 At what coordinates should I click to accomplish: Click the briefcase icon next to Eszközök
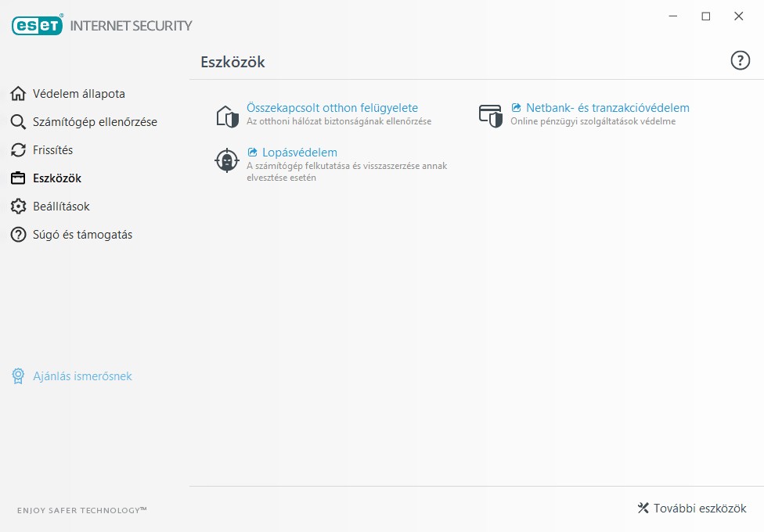[18, 178]
